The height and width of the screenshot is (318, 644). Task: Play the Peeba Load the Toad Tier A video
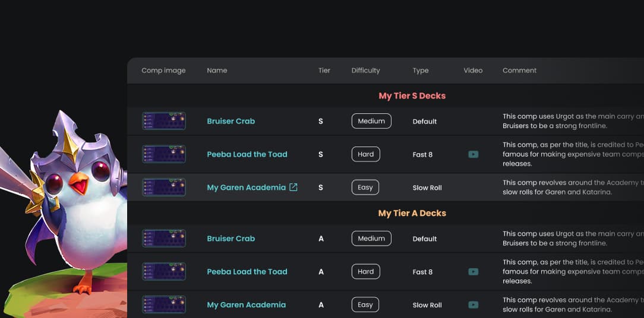(x=473, y=272)
